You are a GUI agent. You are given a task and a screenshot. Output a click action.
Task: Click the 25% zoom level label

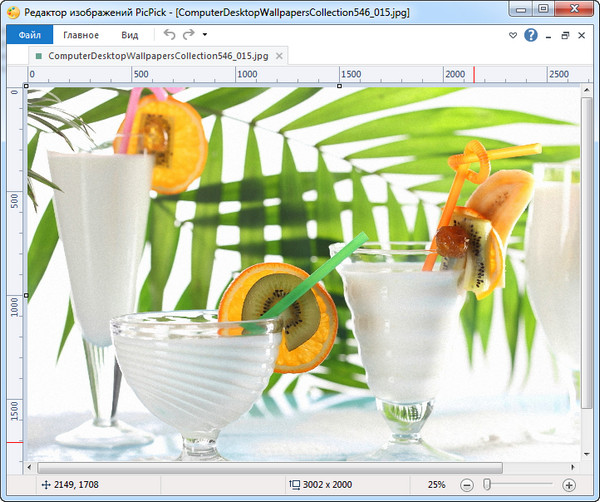437,484
